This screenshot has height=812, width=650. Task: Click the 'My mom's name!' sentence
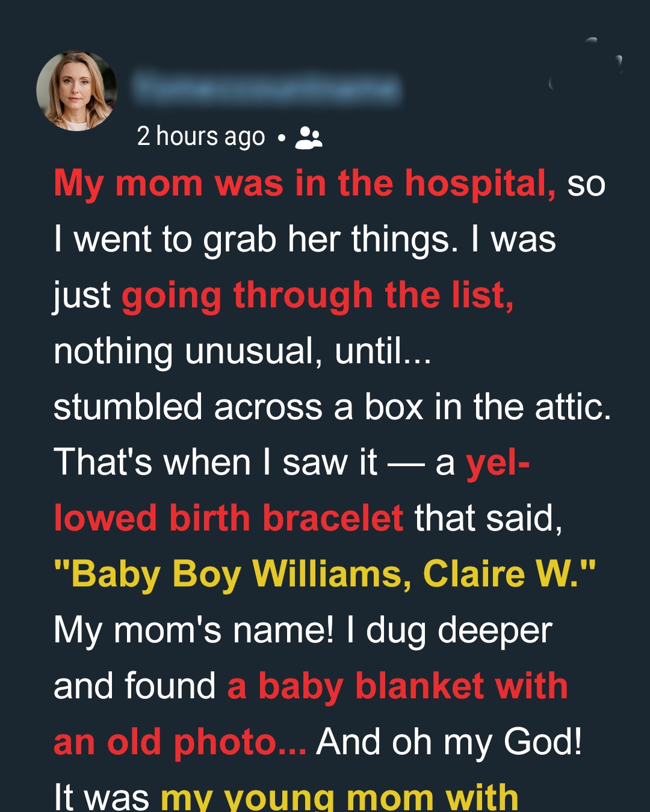[x=193, y=630]
